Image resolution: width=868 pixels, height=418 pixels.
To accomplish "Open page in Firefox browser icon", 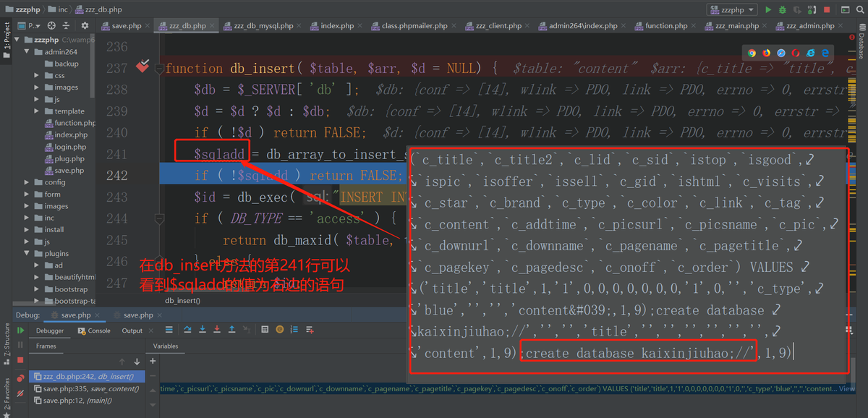I will (x=766, y=53).
